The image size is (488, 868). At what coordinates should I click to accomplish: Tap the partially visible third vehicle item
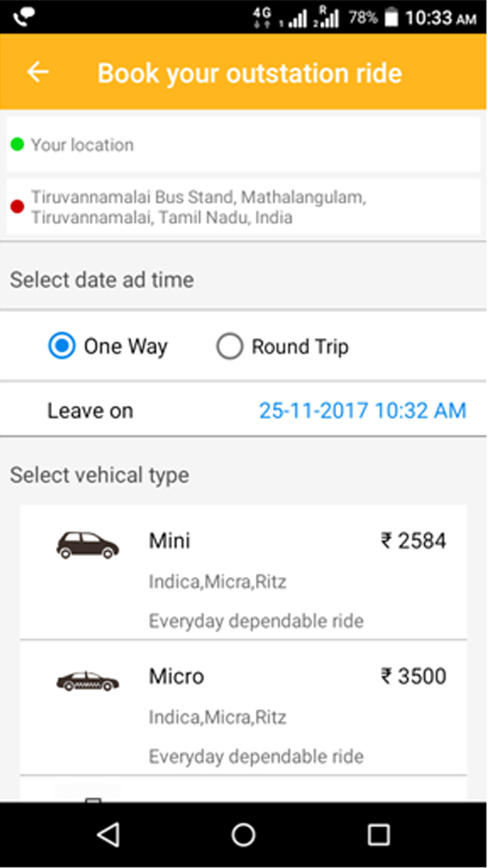click(243, 788)
